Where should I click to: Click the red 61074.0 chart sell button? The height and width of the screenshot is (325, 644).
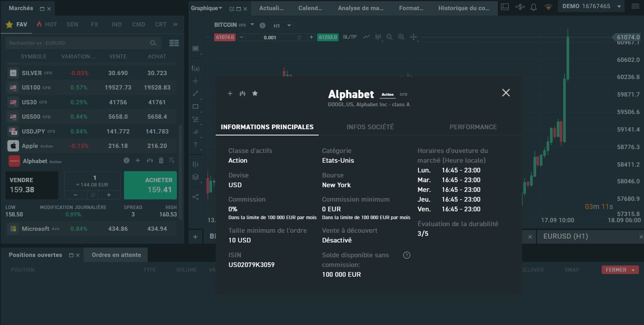[x=225, y=37]
